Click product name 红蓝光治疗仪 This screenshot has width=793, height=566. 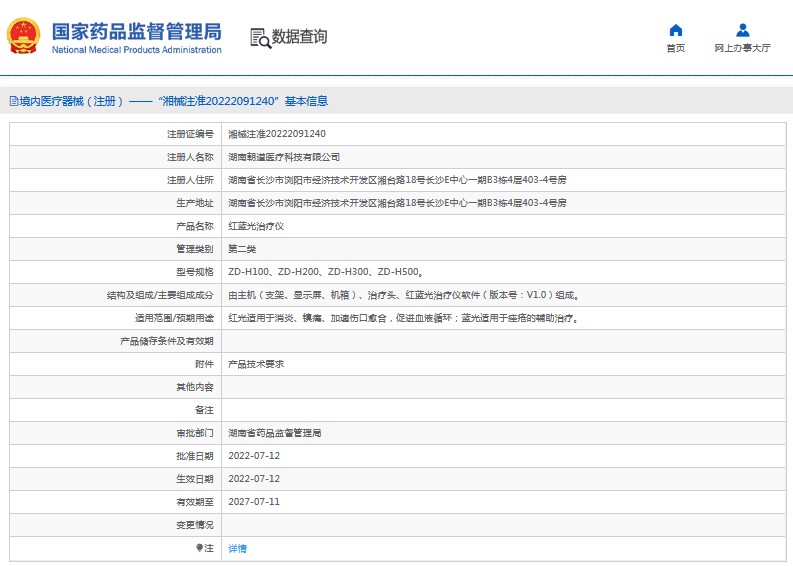point(256,226)
